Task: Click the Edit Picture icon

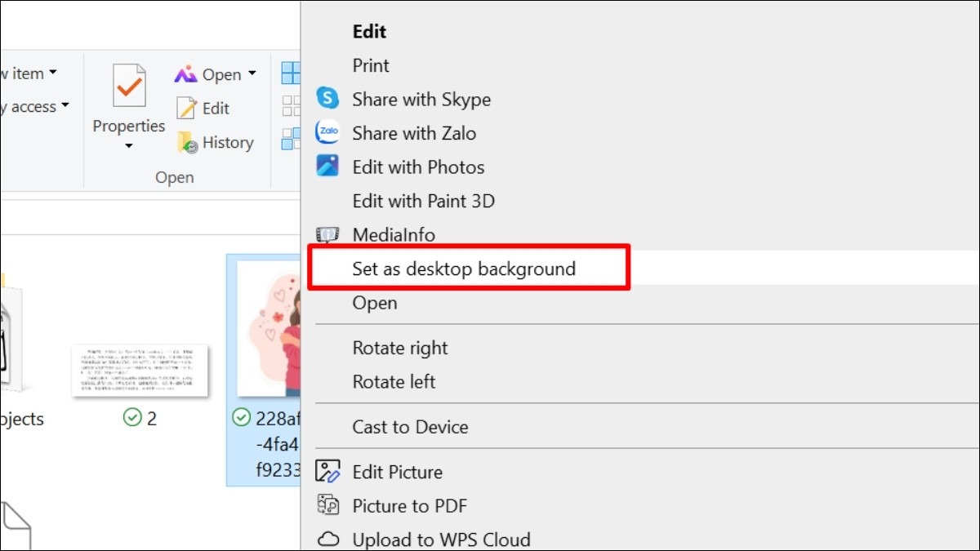Action: (327, 472)
